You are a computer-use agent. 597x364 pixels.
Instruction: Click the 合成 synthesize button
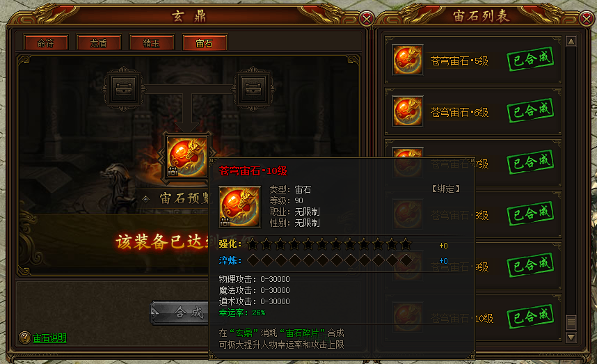(x=180, y=312)
